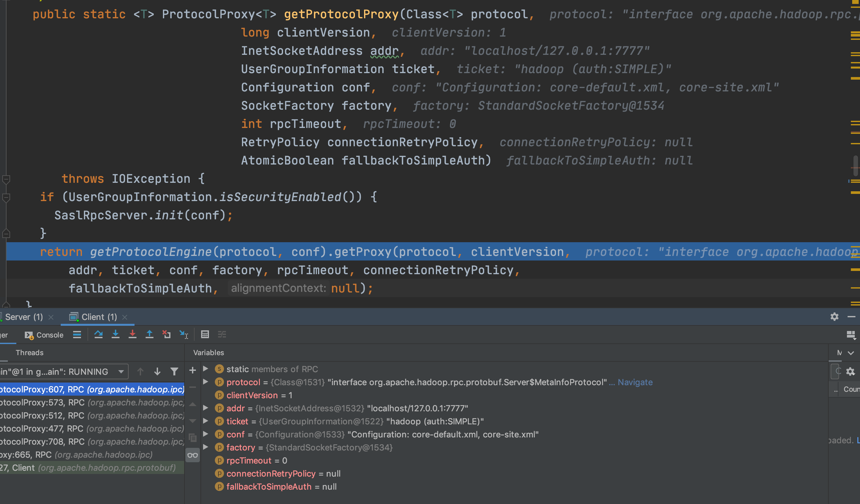Click the Run to Cursor icon
The image size is (860, 504).
click(x=184, y=334)
